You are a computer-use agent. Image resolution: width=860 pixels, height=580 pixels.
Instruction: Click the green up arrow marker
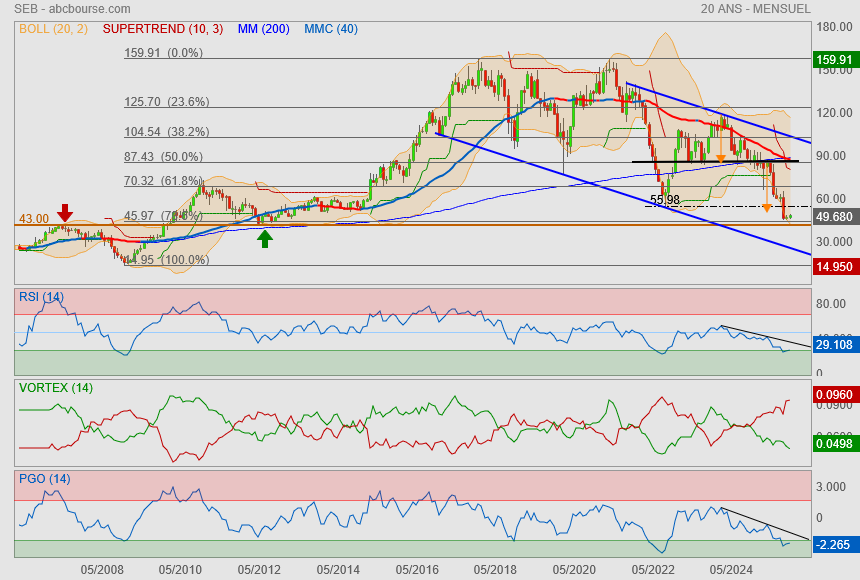[265, 238]
